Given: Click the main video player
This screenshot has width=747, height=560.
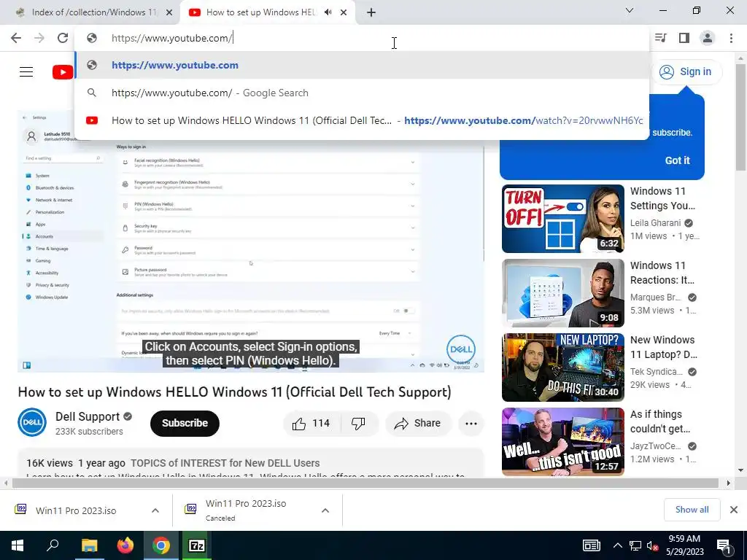Looking at the screenshot, I should 251,242.
